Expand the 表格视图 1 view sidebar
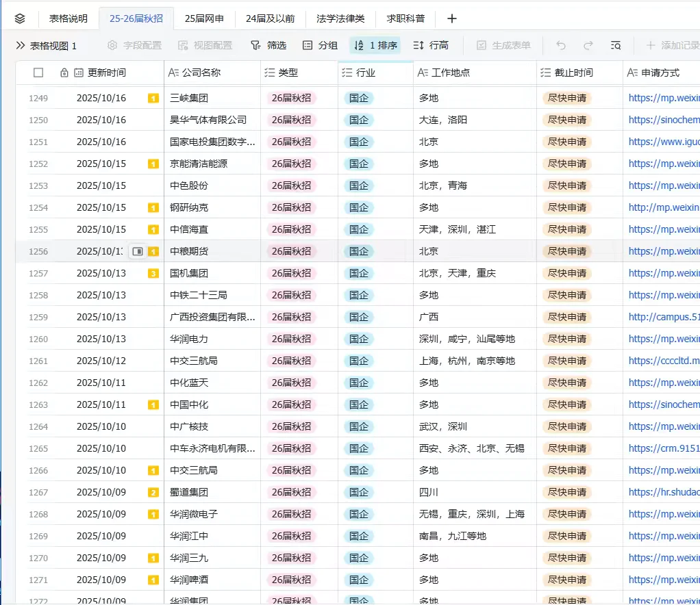Viewport: 700px width, 605px height. pyautogui.click(x=20, y=45)
